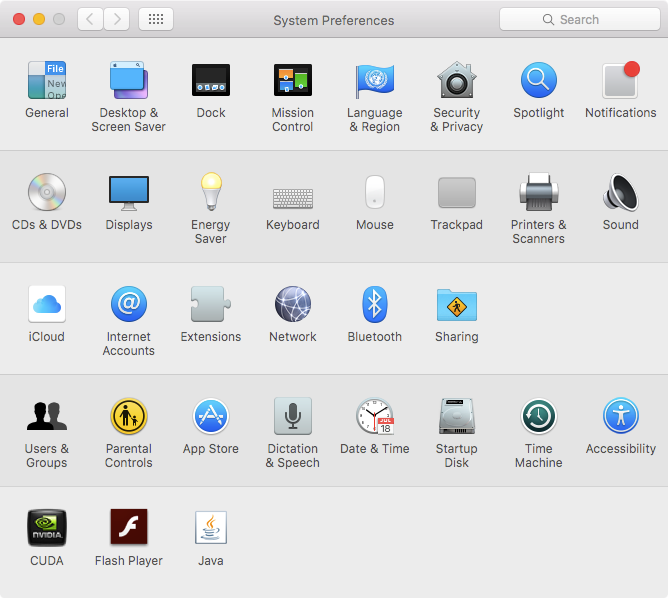Open Time Machine preferences
Viewport: 668px width, 598px height.
click(539, 417)
